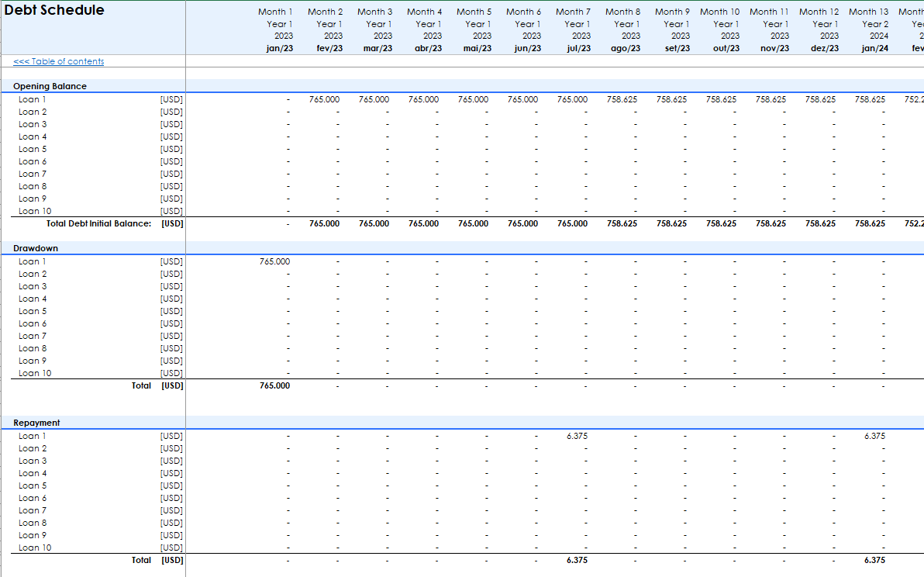Click Loan 1 opening balance for fev/23

point(325,99)
